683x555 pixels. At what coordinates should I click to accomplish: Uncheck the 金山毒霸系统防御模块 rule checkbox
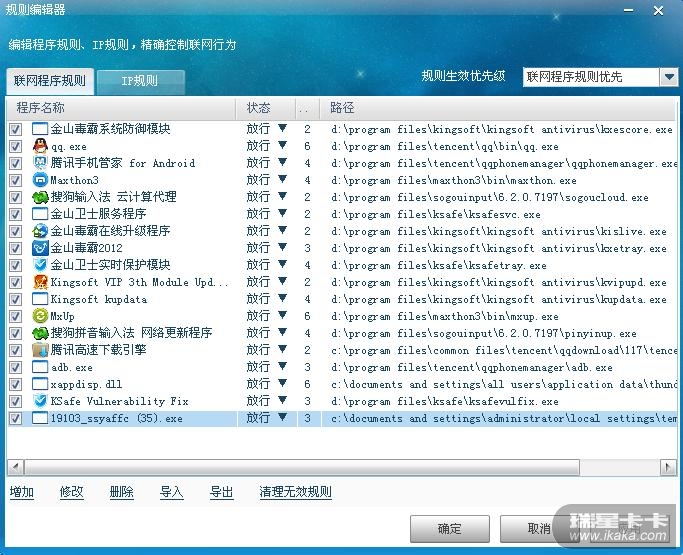16,129
